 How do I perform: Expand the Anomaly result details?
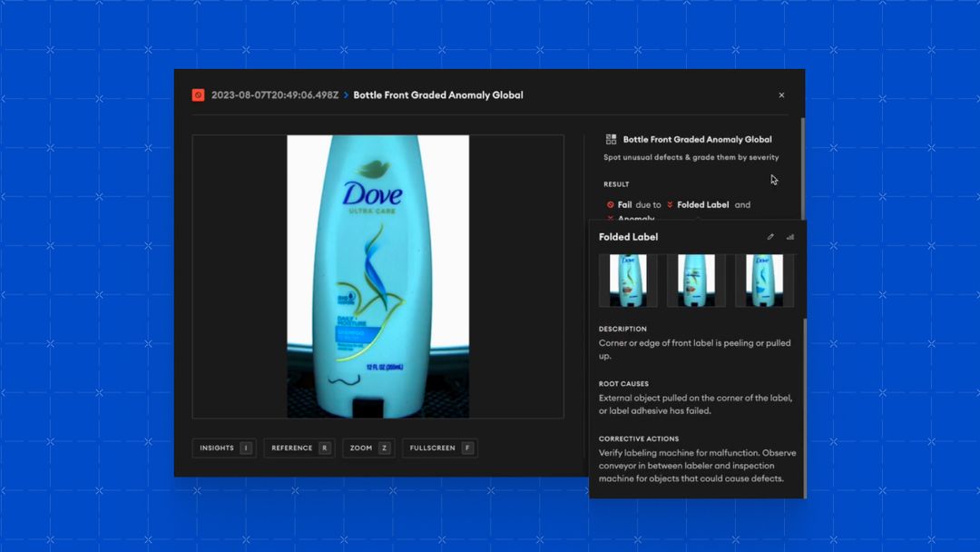point(635,219)
